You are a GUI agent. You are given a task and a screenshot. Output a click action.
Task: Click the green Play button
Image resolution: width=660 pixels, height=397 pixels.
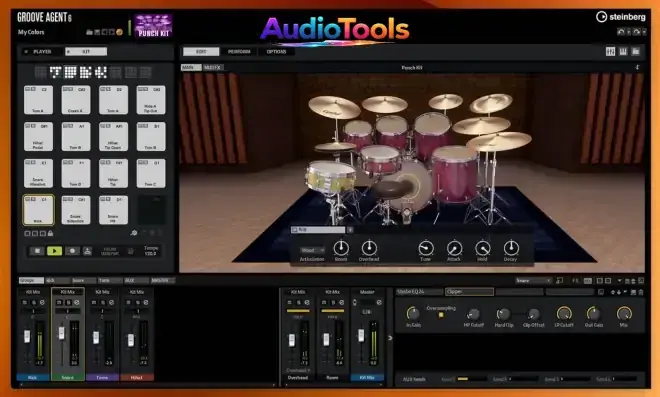click(x=54, y=251)
